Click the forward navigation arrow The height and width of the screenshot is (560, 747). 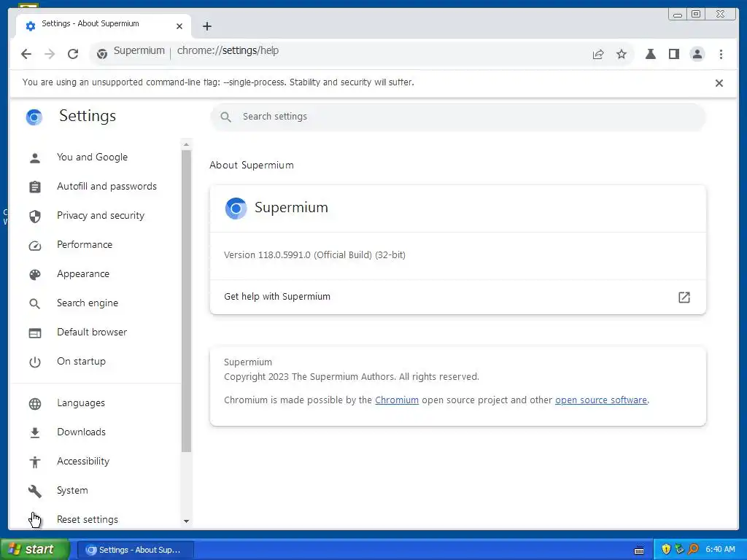point(50,54)
